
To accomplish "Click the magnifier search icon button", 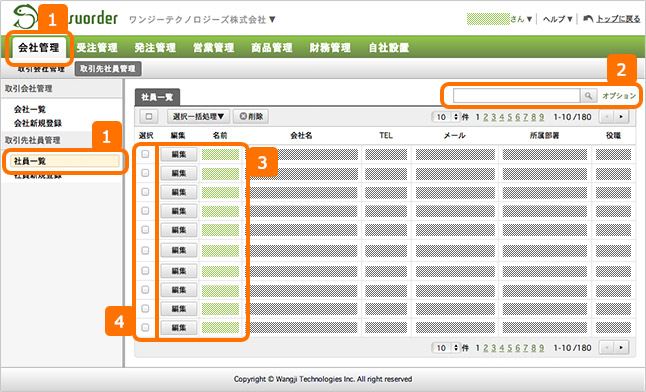I will pos(588,96).
